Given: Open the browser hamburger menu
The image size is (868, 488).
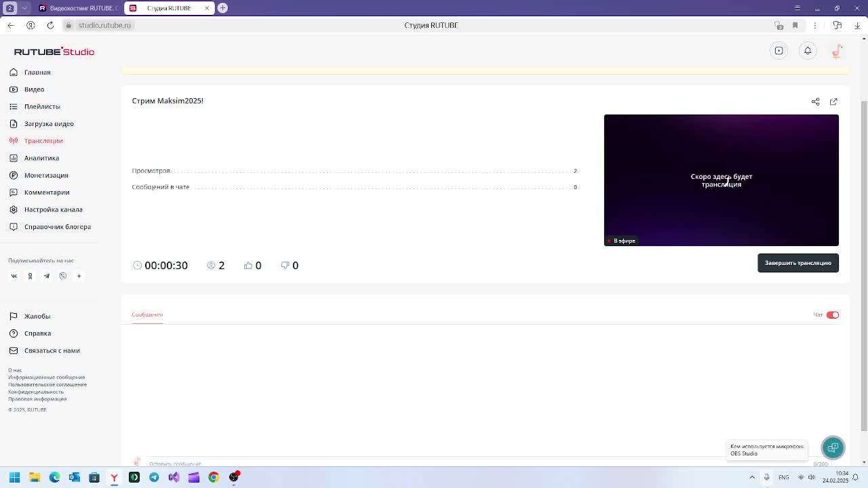Looking at the screenshot, I should (797, 8).
